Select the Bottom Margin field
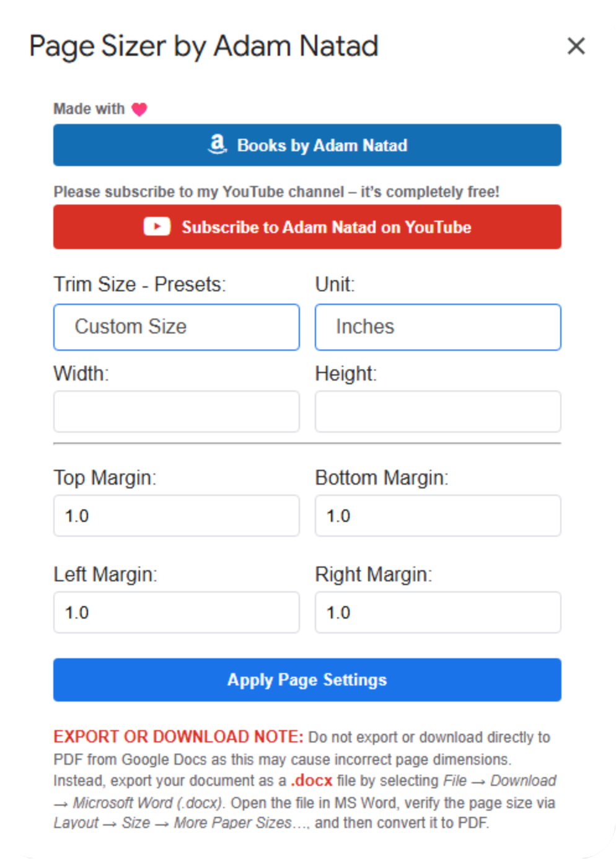The width and height of the screenshot is (616, 859). (438, 516)
